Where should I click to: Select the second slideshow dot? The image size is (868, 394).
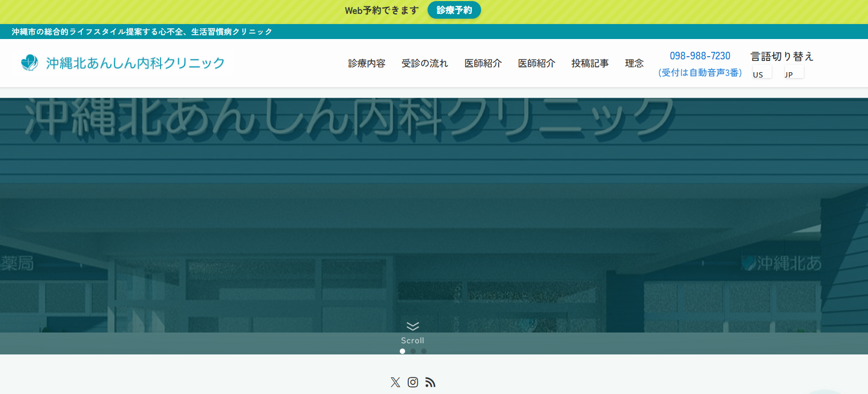coord(413,351)
